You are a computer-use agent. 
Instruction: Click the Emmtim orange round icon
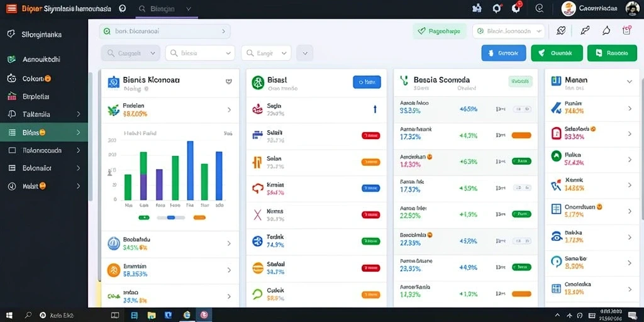point(113,270)
